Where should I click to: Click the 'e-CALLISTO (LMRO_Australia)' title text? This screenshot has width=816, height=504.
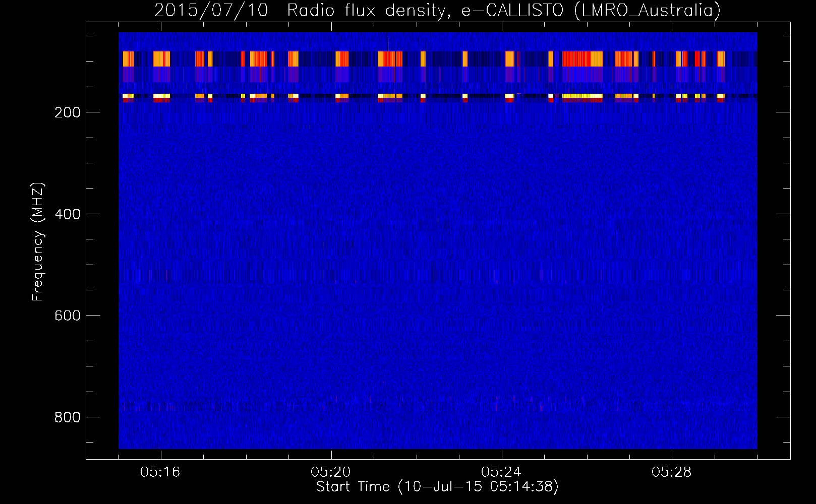pos(591,10)
